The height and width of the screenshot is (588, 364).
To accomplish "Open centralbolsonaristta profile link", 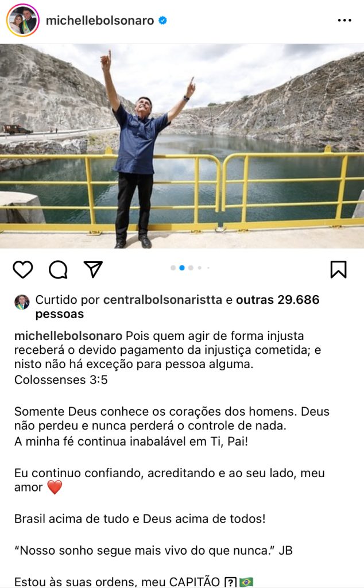I will [x=162, y=300].
